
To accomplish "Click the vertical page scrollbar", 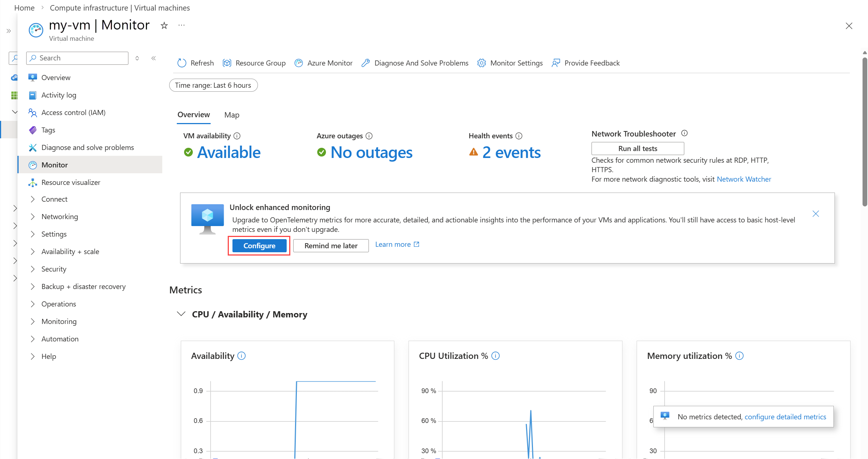I will pyautogui.click(x=864, y=131).
